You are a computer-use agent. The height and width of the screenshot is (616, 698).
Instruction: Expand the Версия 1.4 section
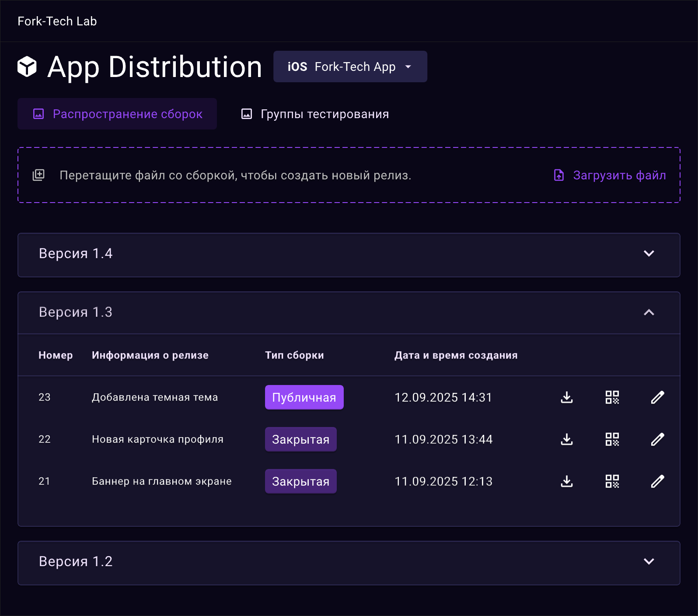coord(649,254)
